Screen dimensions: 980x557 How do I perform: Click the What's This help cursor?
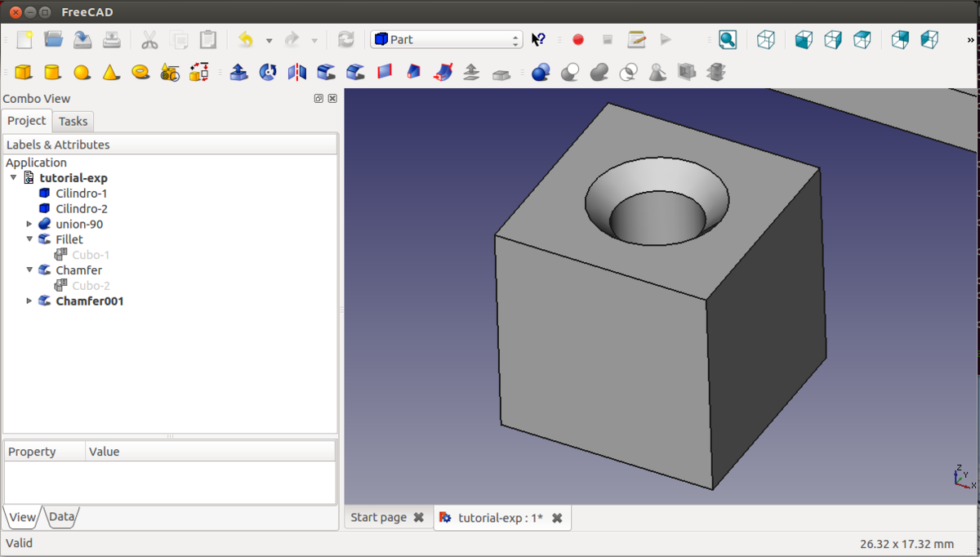click(x=538, y=39)
